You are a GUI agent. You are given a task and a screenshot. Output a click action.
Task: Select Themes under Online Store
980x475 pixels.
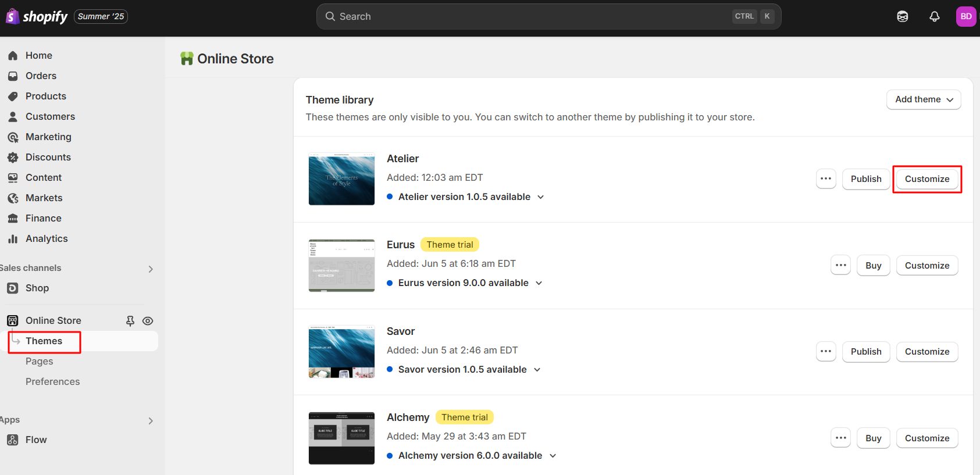[x=44, y=341]
